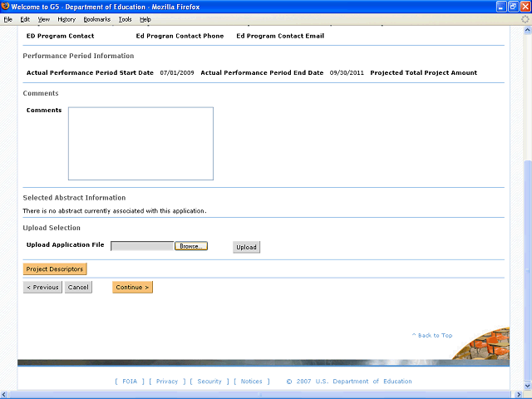The height and width of the screenshot is (399, 532).
Task: Click the Upload Selection heading
Action: [x=52, y=228]
